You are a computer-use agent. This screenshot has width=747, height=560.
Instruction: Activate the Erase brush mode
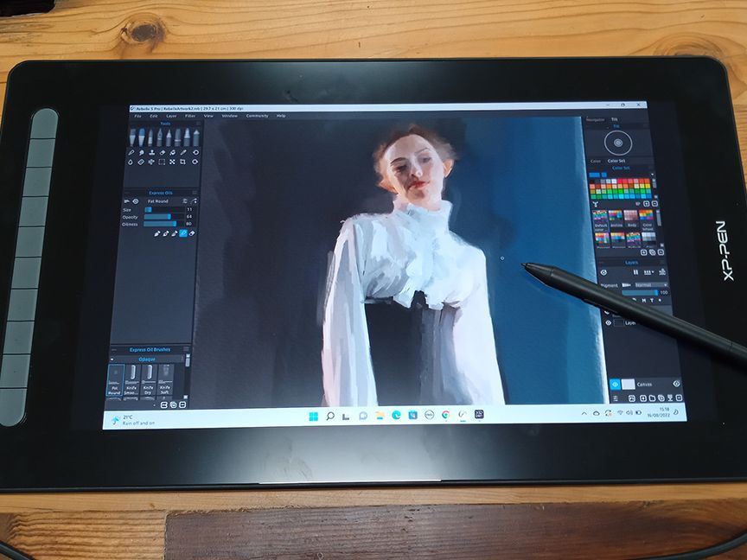coord(192,233)
